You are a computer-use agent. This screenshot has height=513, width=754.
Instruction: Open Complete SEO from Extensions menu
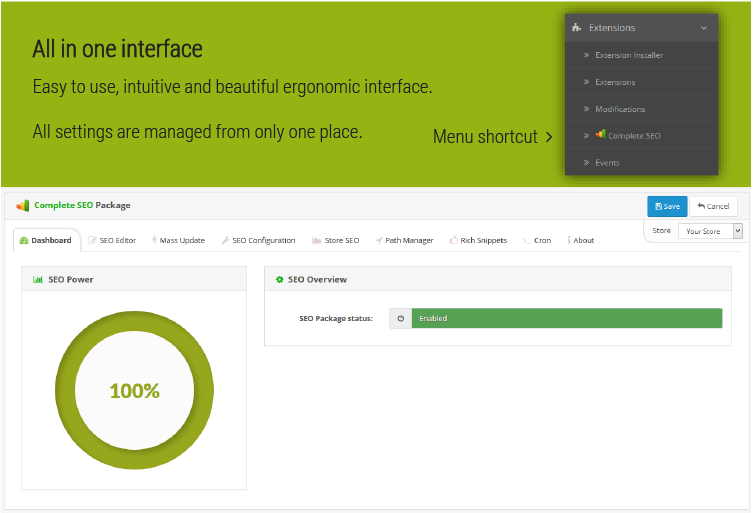[x=633, y=135]
